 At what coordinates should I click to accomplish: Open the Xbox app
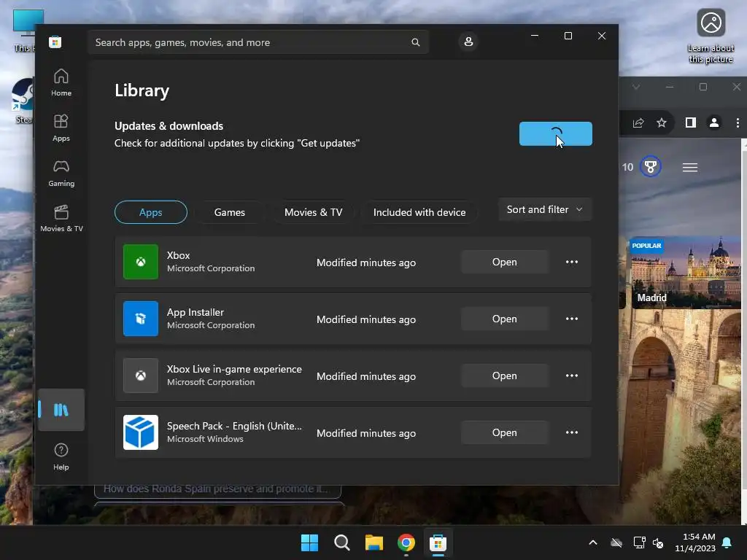click(505, 262)
